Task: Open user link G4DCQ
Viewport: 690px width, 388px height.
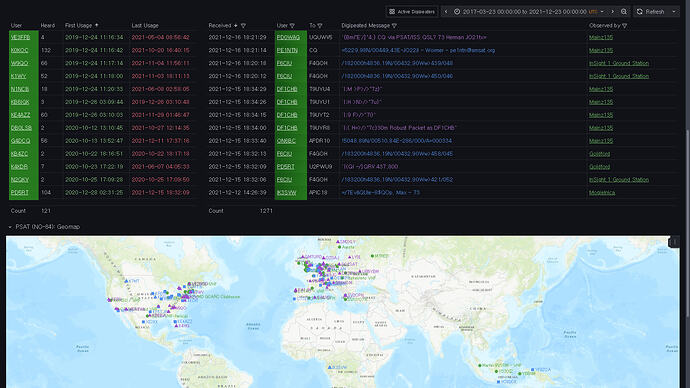Action: click(x=21, y=141)
